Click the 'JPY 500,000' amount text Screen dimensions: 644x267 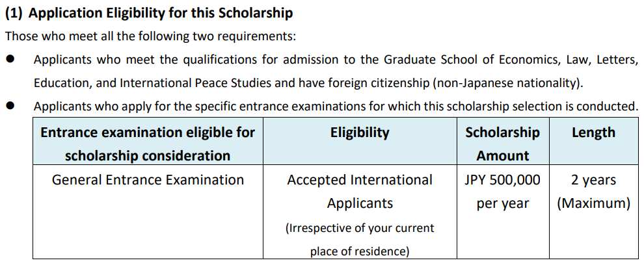(x=503, y=180)
